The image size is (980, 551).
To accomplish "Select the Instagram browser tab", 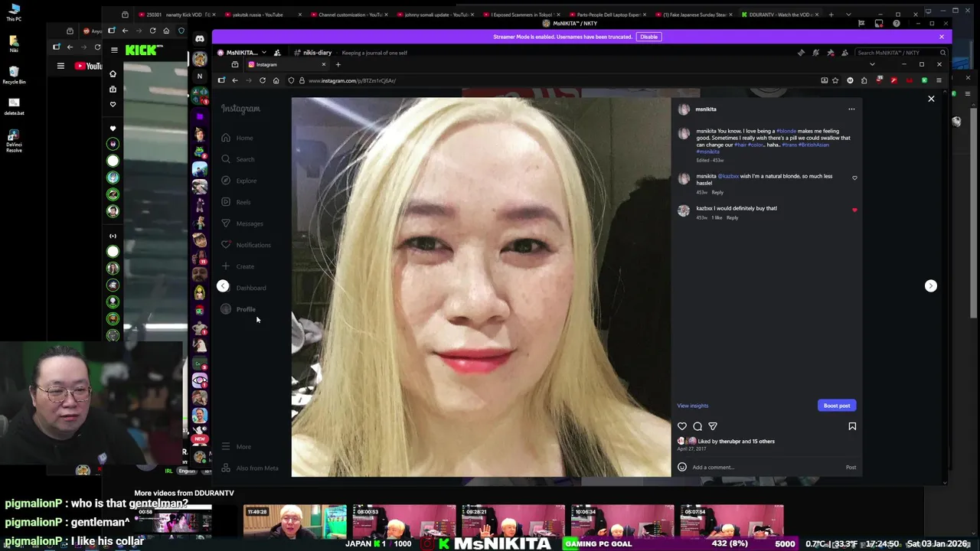I will 285,64.
